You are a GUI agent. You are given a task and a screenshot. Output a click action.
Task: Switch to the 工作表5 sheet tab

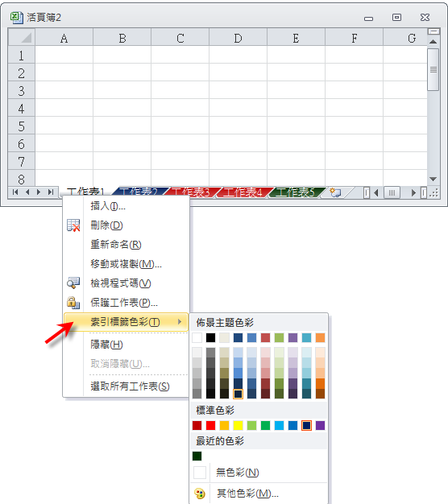coord(295,192)
